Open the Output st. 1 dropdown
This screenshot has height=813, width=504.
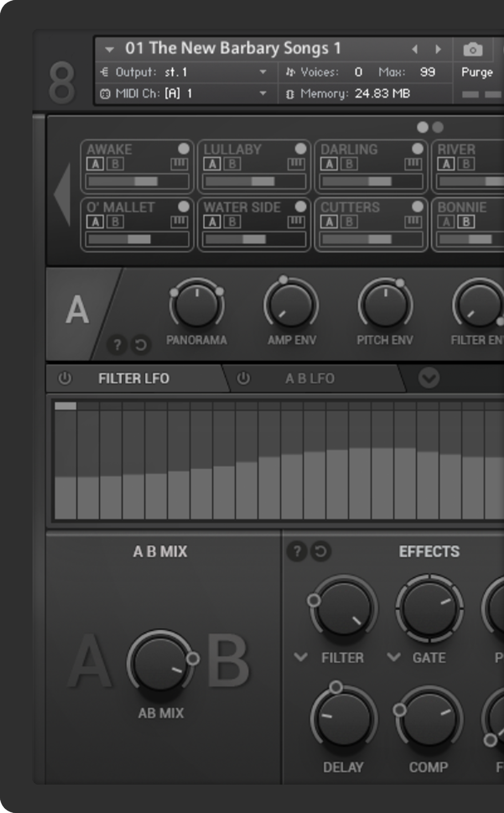[x=263, y=72]
